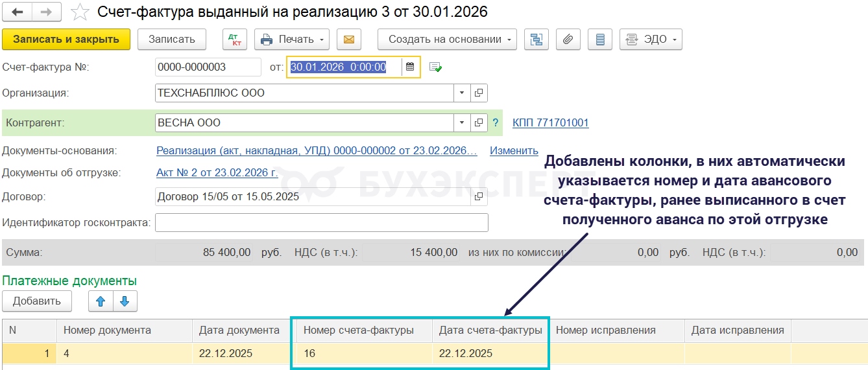
Task: Go back with the left arrow
Action: pos(18,12)
